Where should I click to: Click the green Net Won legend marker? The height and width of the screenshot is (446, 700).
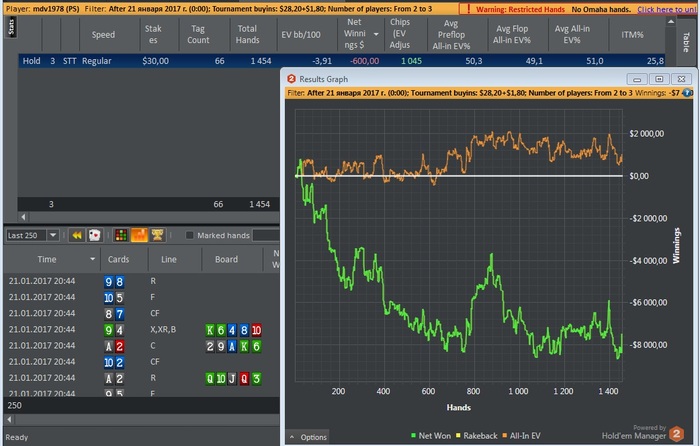[x=413, y=435]
